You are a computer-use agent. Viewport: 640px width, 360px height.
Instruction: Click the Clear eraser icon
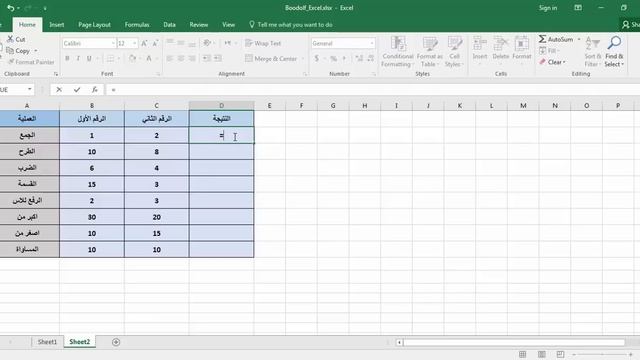pyautogui.click(x=542, y=62)
